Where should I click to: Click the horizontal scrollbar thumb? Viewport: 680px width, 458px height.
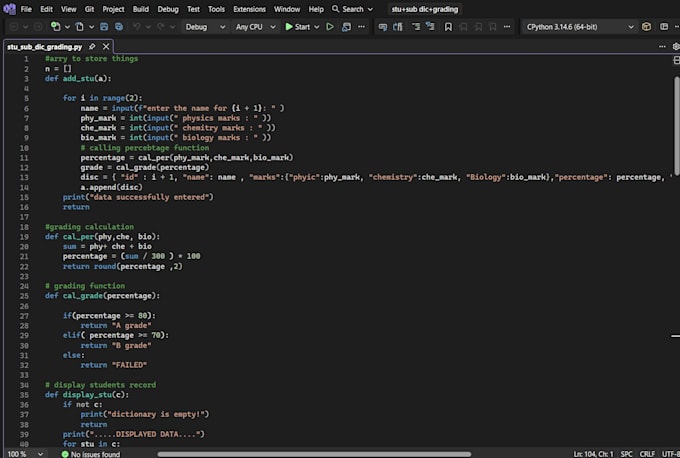click(314, 454)
